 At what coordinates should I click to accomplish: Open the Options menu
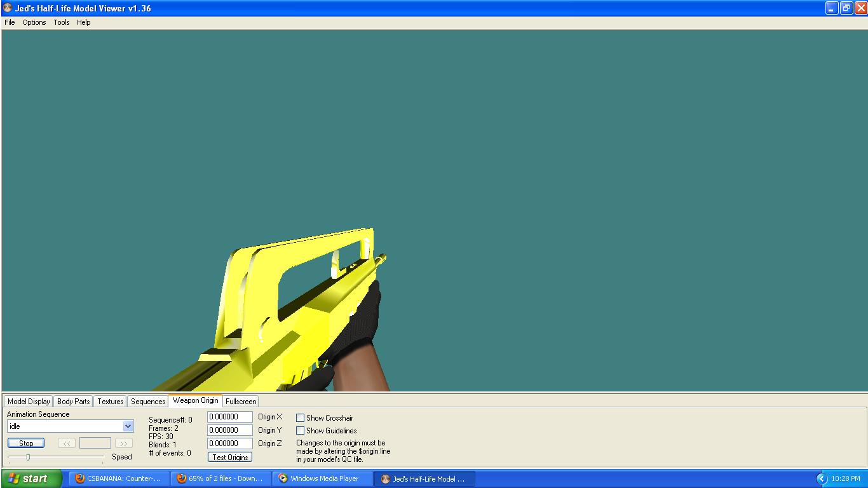(34, 22)
